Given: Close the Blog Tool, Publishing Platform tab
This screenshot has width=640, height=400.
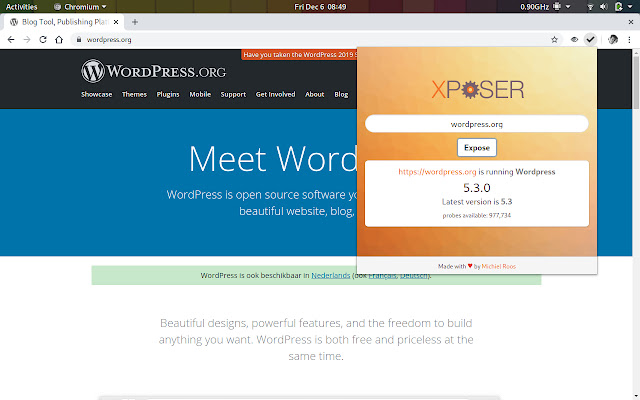Looking at the screenshot, I should pos(116,22).
